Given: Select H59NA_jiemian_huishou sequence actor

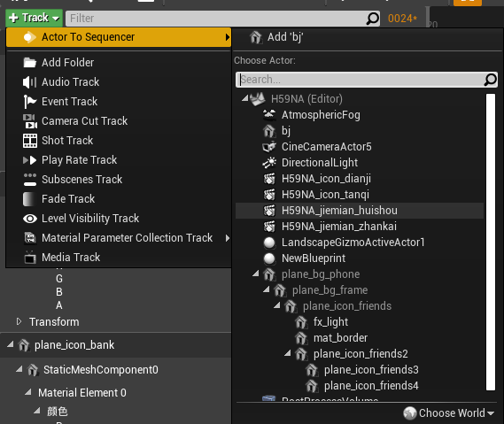Looking at the screenshot, I should [360, 211].
